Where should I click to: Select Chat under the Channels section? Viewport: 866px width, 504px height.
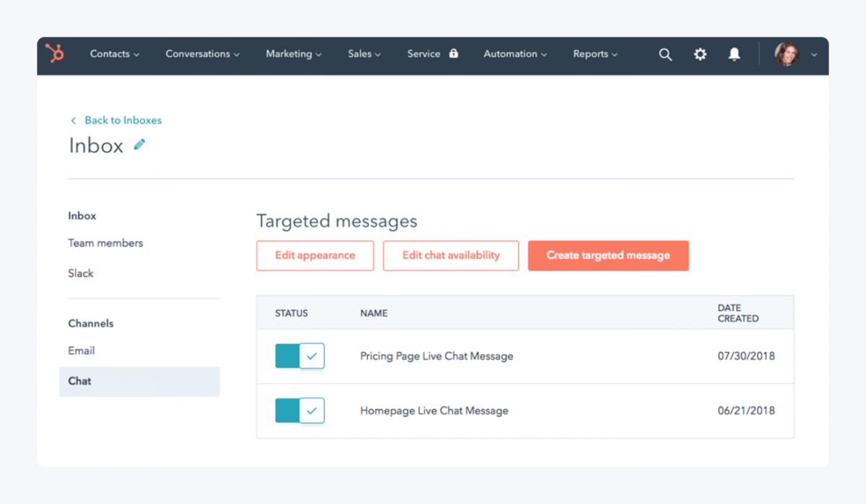point(79,381)
